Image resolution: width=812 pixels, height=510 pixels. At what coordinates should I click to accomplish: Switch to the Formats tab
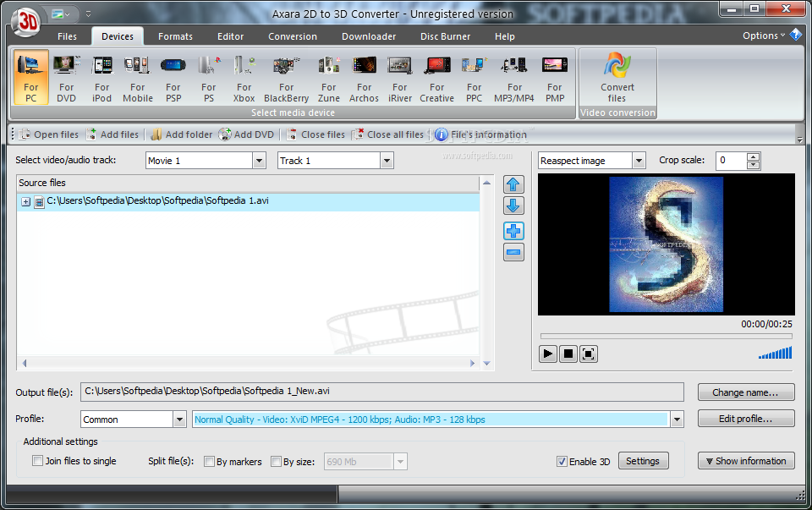coord(175,36)
